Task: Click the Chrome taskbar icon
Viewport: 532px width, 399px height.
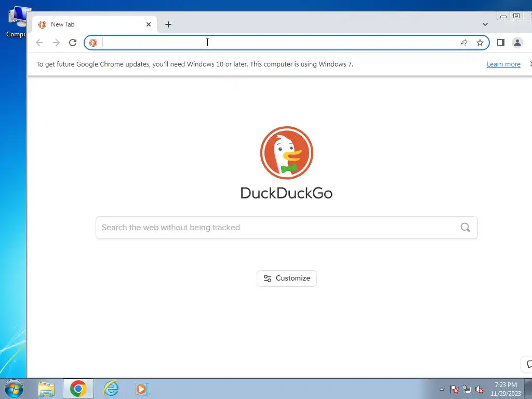Action: tap(78, 389)
